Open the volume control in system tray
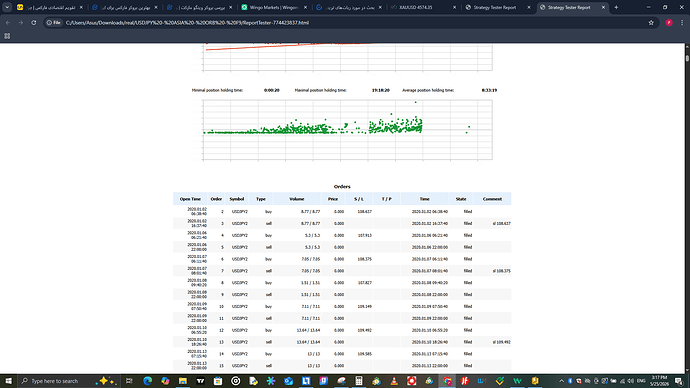The image size is (690, 388). tap(631, 381)
